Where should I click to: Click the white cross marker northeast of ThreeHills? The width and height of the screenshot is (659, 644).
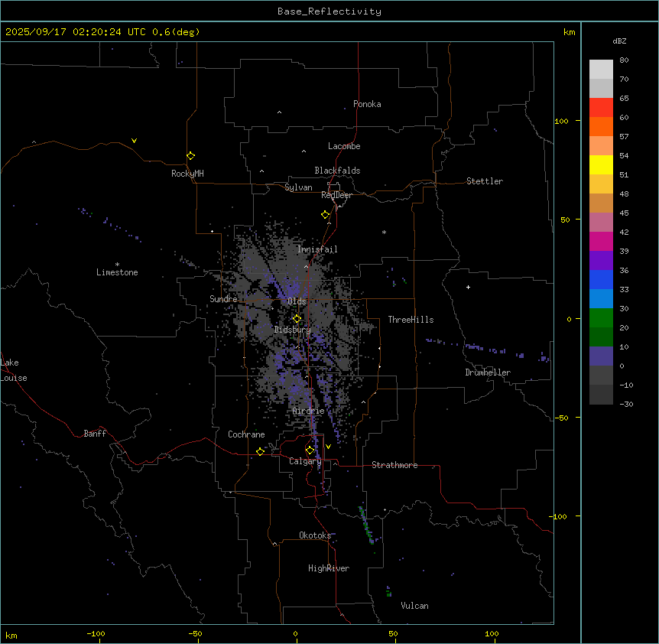point(468,287)
